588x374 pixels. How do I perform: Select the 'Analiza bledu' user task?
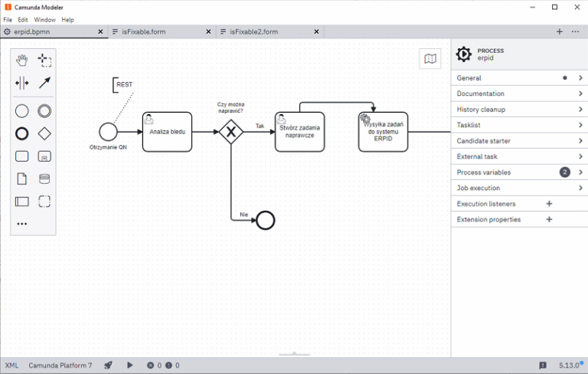[x=167, y=132]
